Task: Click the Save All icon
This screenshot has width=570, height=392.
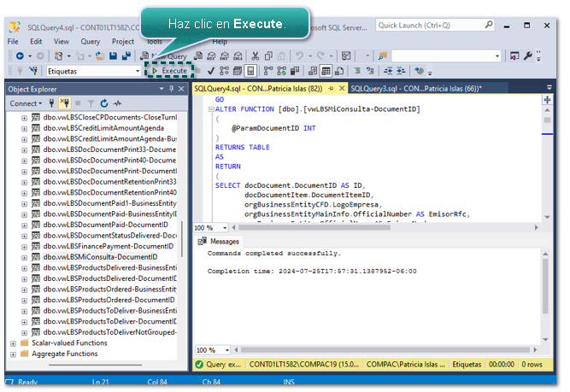Action: point(126,56)
